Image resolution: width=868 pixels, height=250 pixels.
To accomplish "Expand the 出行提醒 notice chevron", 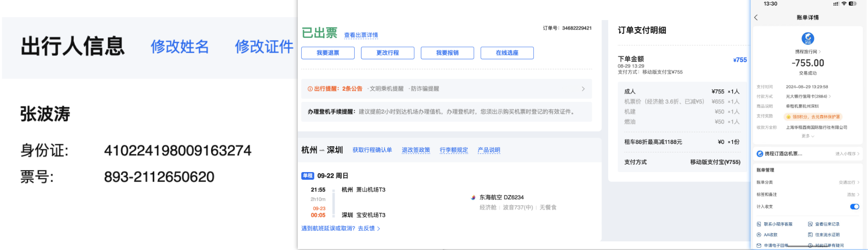I will 583,89.
